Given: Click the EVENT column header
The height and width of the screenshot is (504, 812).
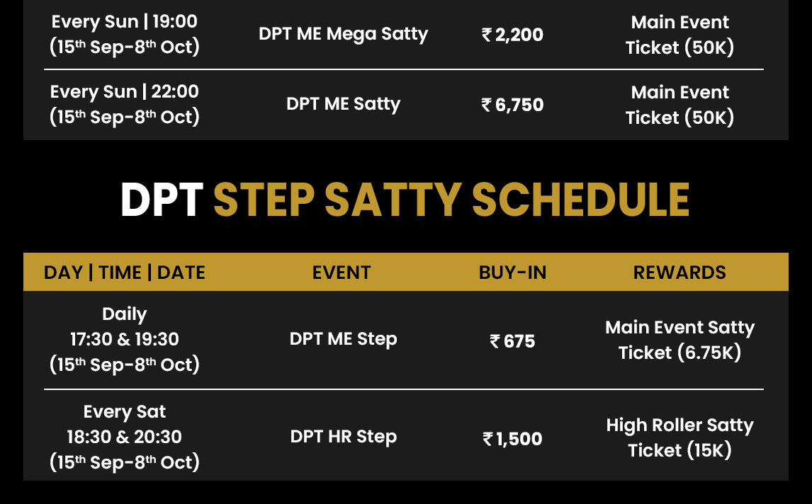Looking at the screenshot, I should (x=342, y=273).
